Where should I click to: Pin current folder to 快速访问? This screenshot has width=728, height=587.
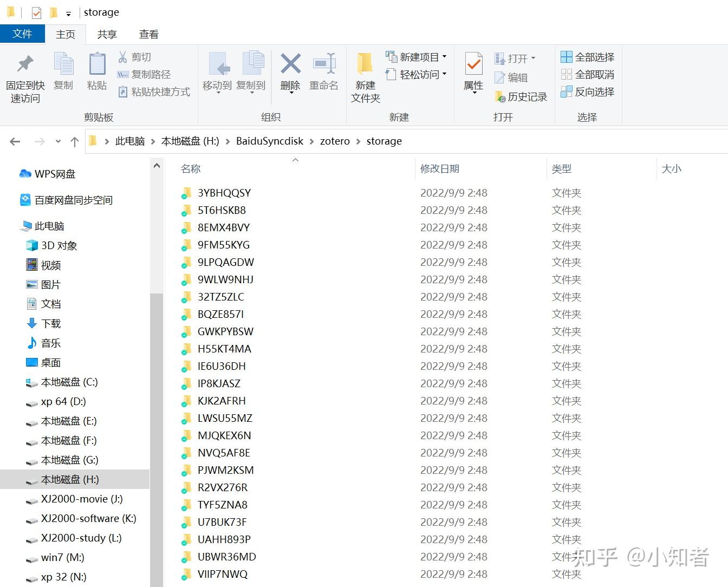[x=25, y=76]
